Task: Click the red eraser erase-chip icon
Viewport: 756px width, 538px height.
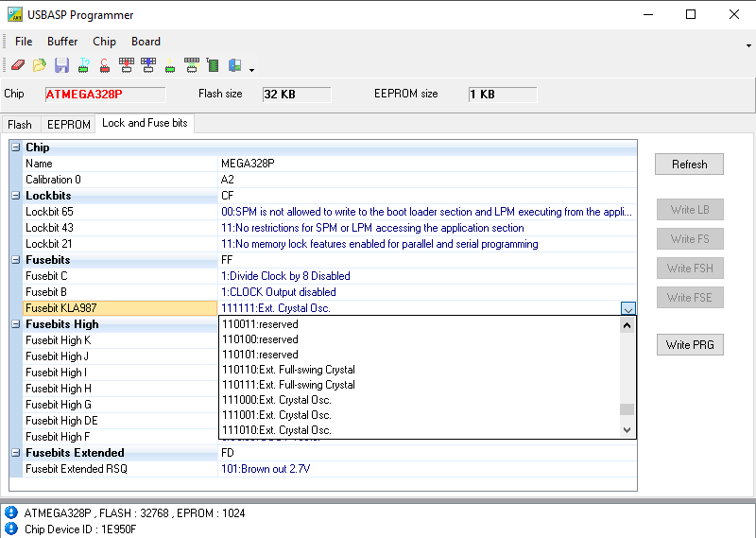Action: pyautogui.click(x=17, y=65)
